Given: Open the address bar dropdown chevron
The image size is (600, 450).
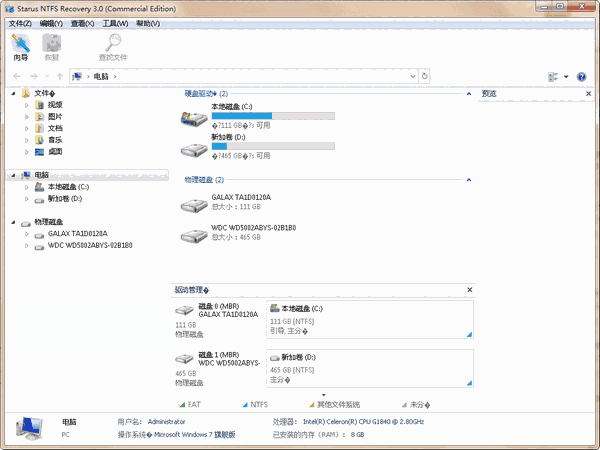Looking at the screenshot, I should [412, 77].
